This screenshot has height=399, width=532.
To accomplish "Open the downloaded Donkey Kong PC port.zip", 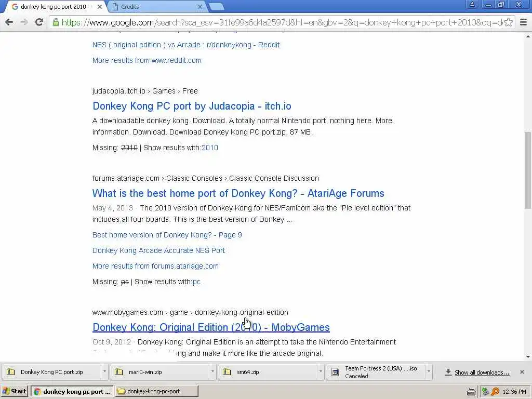I will point(52,372).
